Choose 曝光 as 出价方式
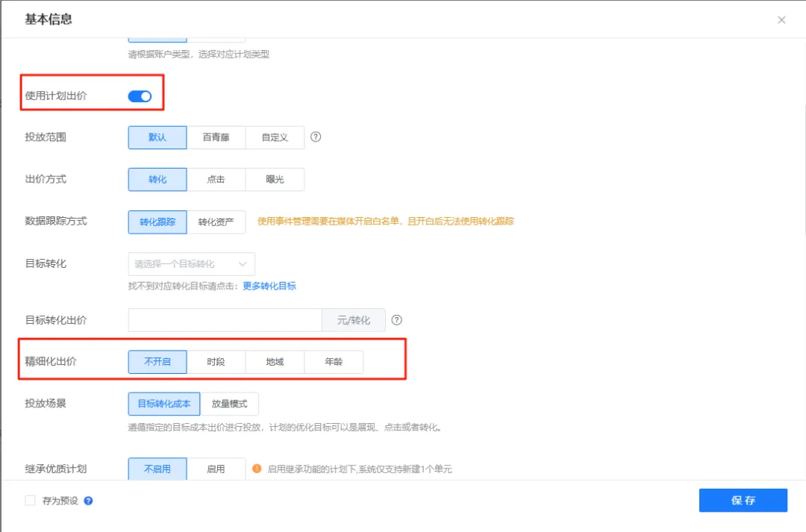The image size is (806, 532). pyautogui.click(x=275, y=179)
